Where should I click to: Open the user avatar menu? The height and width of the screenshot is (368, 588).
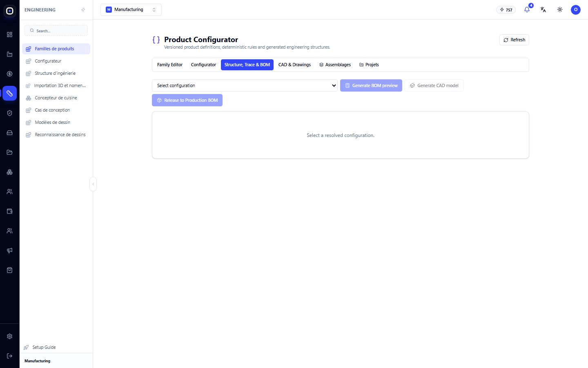coord(576,9)
